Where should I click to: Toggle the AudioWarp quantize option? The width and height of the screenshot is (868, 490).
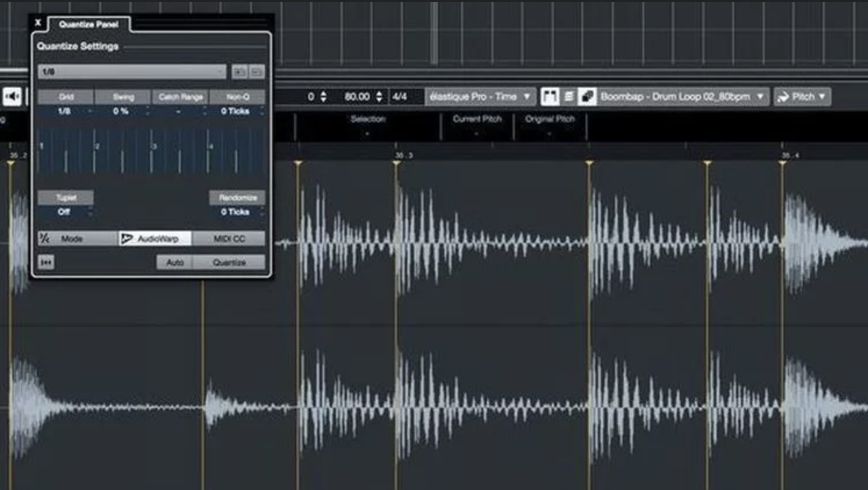155,239
